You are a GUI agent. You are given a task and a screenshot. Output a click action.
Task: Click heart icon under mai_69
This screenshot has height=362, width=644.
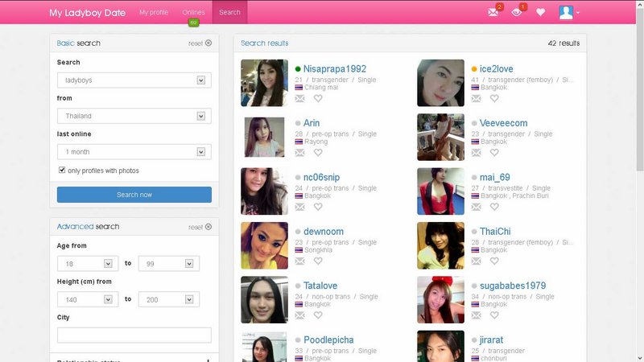click(x=494, y=207)
